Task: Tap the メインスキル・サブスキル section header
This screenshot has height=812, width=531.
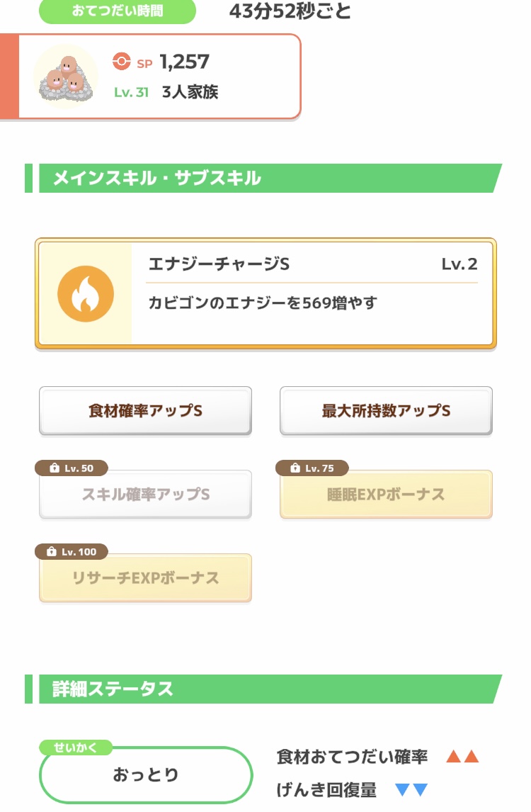Action: [157, 178]
